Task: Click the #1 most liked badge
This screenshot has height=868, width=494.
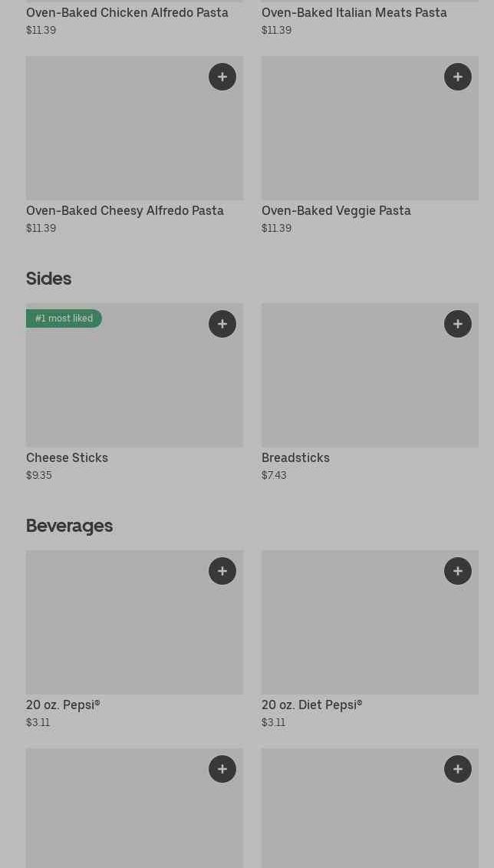Action: 64,318
